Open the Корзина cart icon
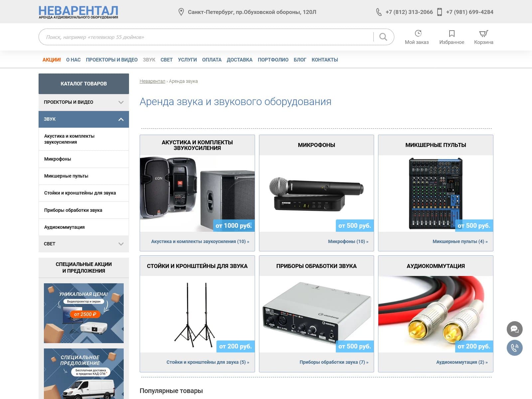 [483, 33]
